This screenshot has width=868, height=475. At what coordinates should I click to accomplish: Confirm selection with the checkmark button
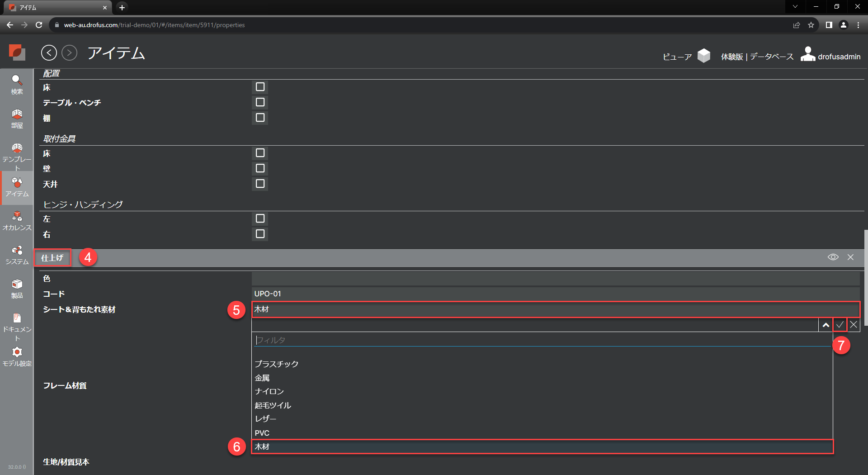point(840,325)
